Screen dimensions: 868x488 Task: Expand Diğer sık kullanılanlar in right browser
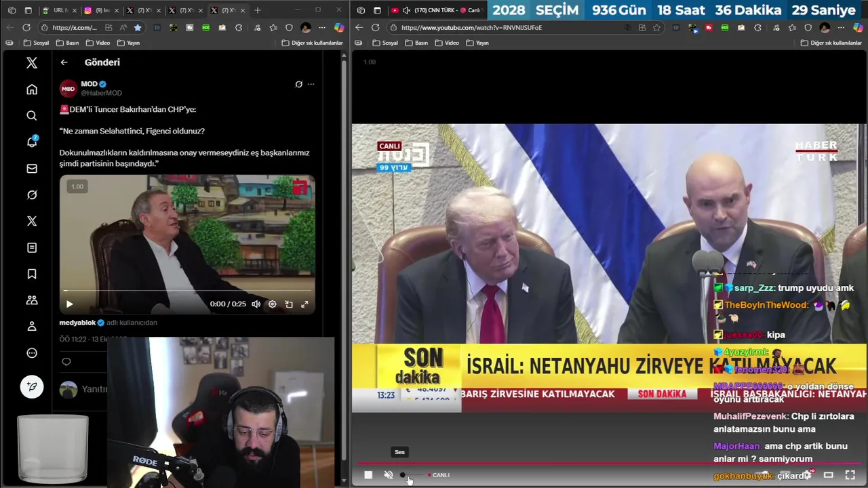831,43
